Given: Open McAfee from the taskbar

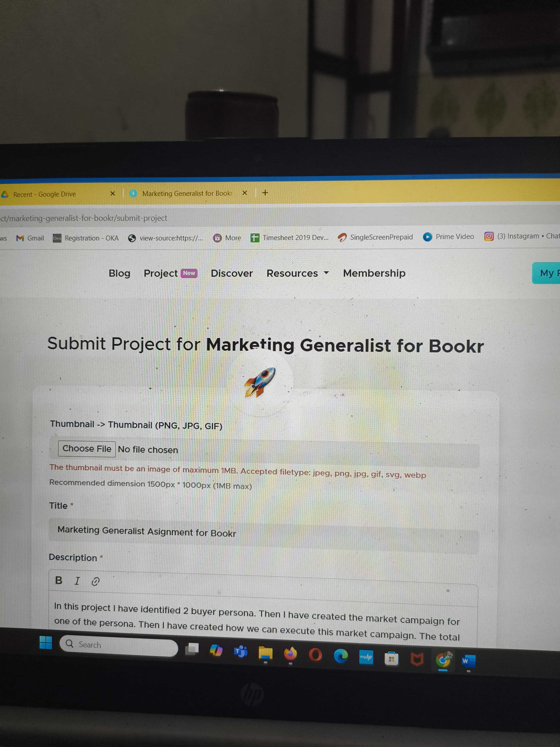Looking at the screenshot, I should [x=417, y=659].
